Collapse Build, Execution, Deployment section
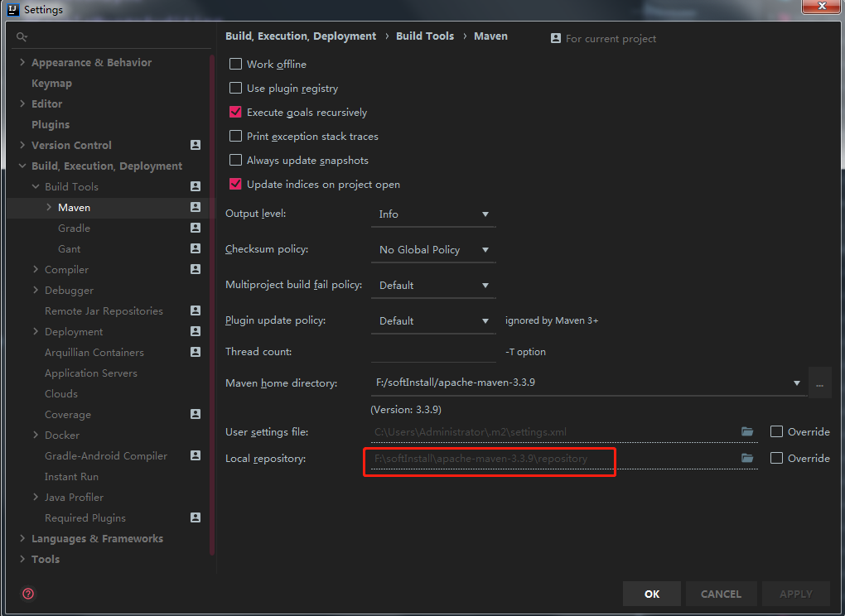 (22, 166)
